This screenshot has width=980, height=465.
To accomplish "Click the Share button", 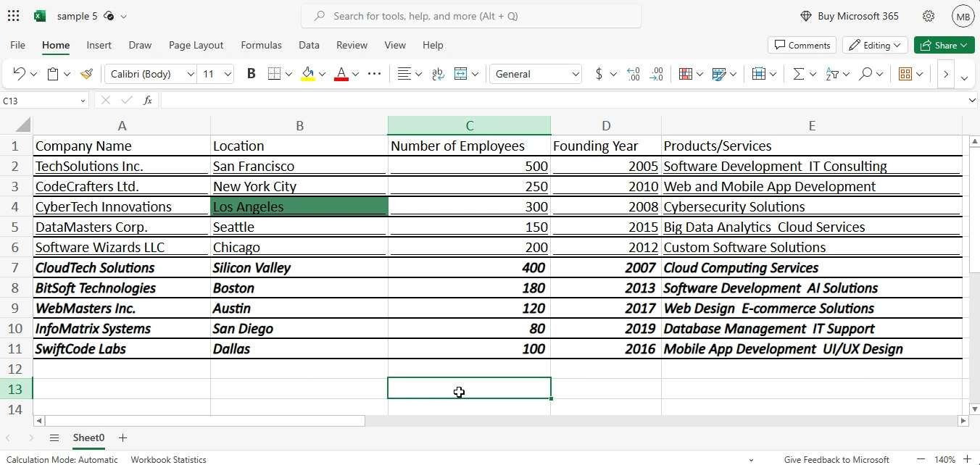I will click(944, 45).
